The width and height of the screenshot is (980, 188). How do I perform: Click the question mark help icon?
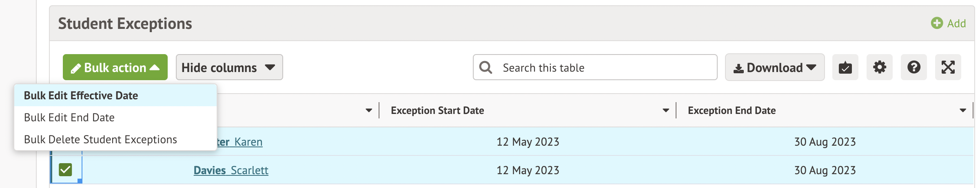[x=913, y=68]
